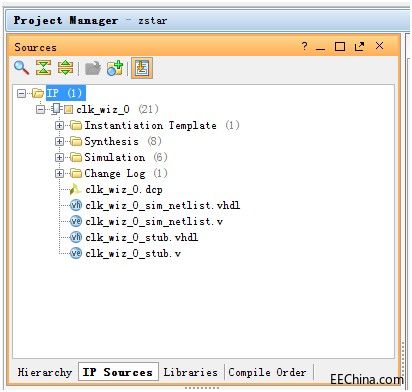The width and height of the screenshot is (412, 392).
Task: Click the grayed folder open-file icon
Action: (93, 68)
